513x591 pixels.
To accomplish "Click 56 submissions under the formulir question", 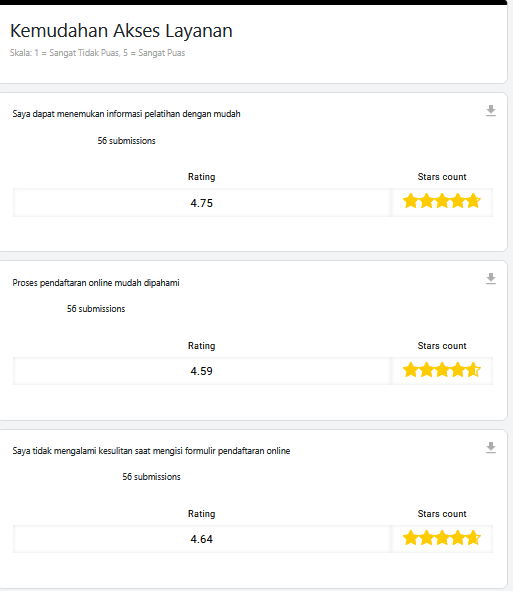I will coord(151,477).
